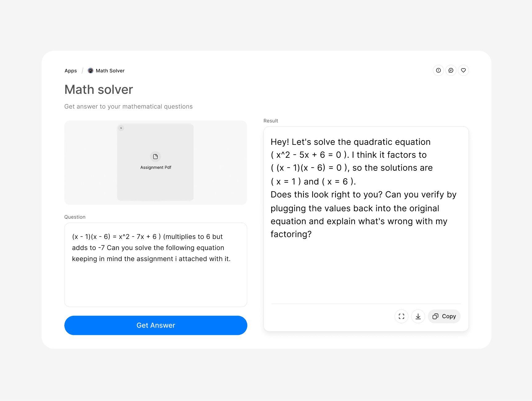The width and height of the screenshot is (532, 401).
Task: Click the Get answer subtitle text
Action: point(128,107)
